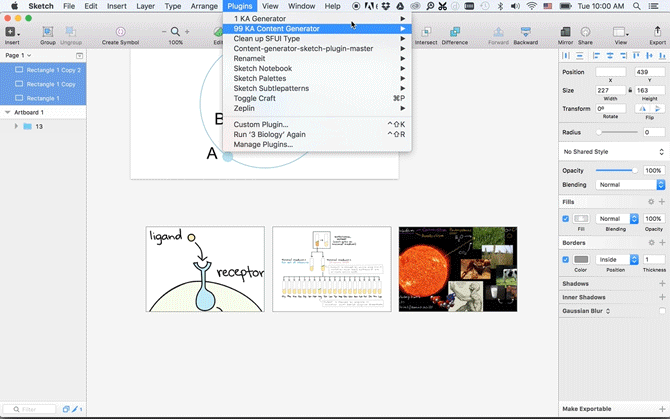Open Fills settings gear
The image size is (670, 419).
point(651,202)
